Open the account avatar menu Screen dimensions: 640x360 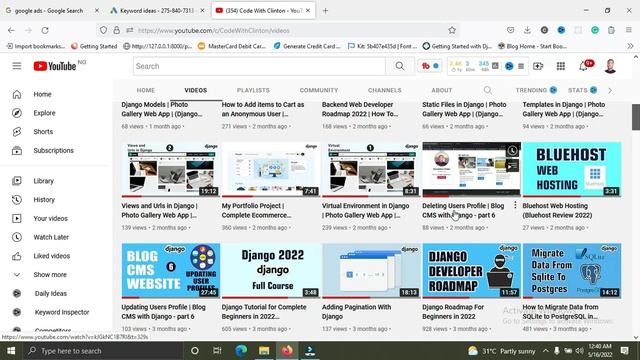tap(610, 66)
